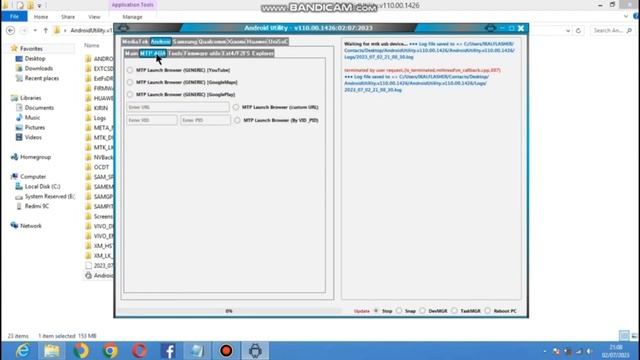
Task: Open Network in Explorer sidebar
Action: tap(31, 226)
